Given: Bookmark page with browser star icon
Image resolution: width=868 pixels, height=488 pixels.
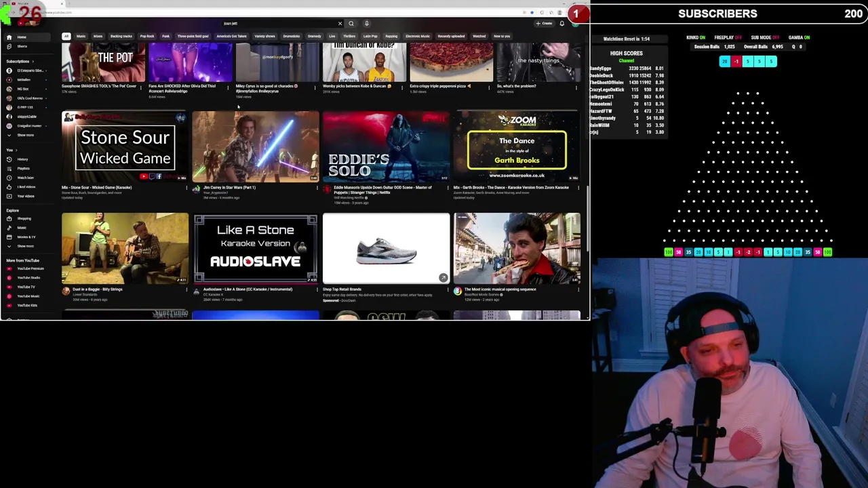Looking at the screenshot, I should click(x=532, y=12).
